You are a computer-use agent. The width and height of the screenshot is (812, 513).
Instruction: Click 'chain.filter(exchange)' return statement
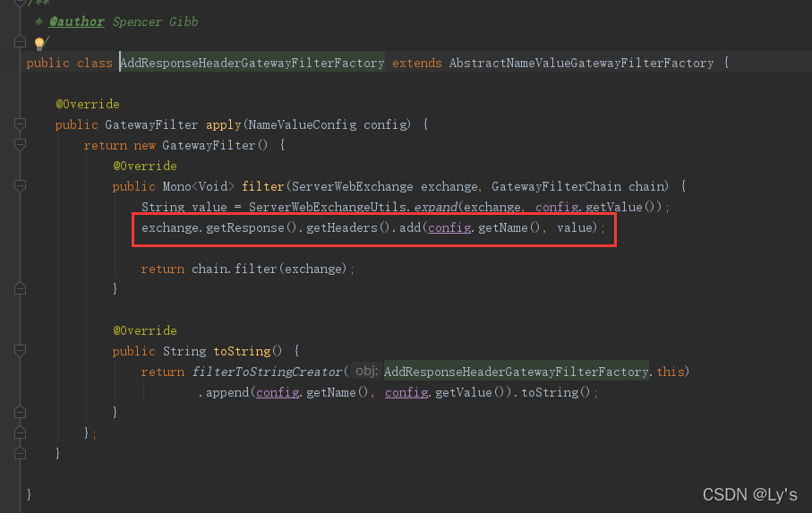point(269,269)
